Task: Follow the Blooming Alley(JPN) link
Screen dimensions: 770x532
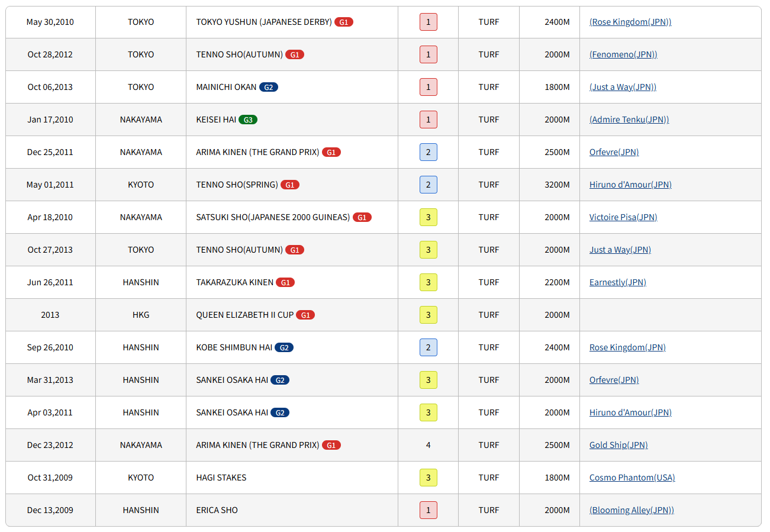Action: click(632, 510)
